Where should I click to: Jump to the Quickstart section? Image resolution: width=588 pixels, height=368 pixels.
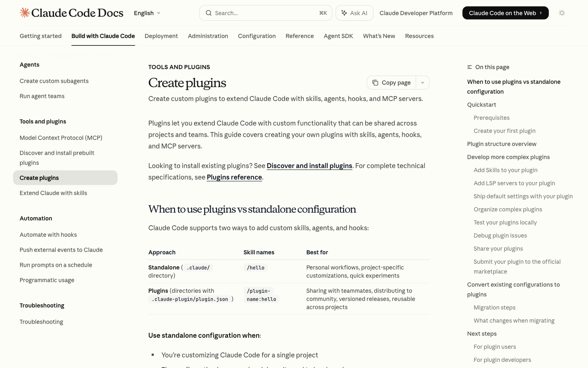click(481, 105)
